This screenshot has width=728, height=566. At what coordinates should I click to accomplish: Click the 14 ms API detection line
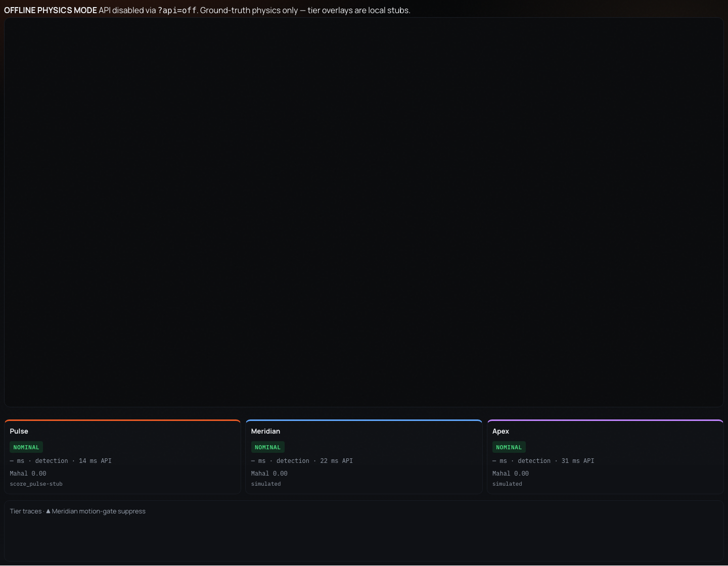pyautogui.click(x=61, y=461)
